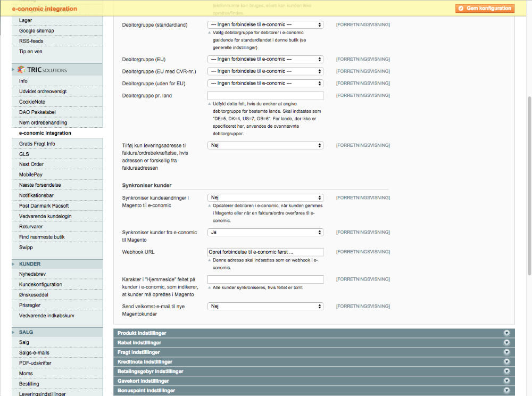This screenshot has height=396, width=532.
Task: Click the Webhook URL input field
Action: coord(265,251)
